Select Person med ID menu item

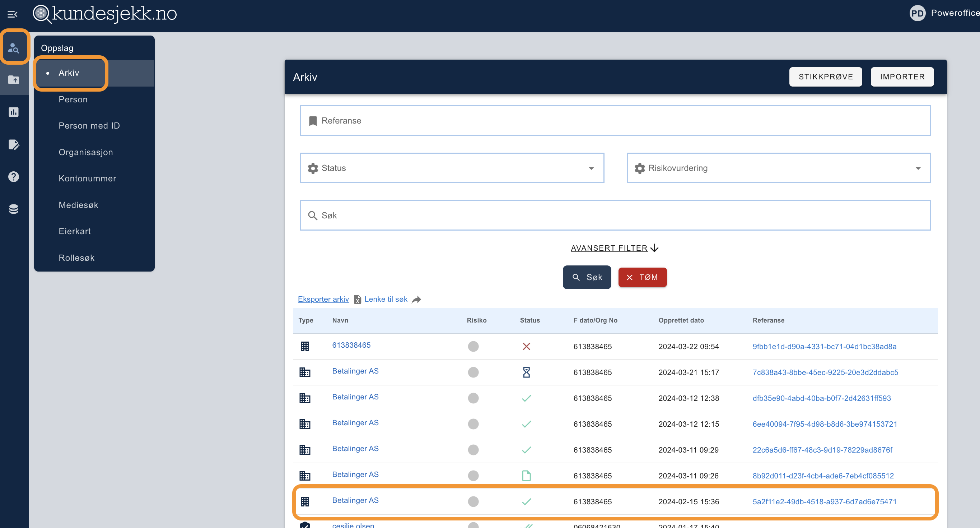[x=89, y=126]
